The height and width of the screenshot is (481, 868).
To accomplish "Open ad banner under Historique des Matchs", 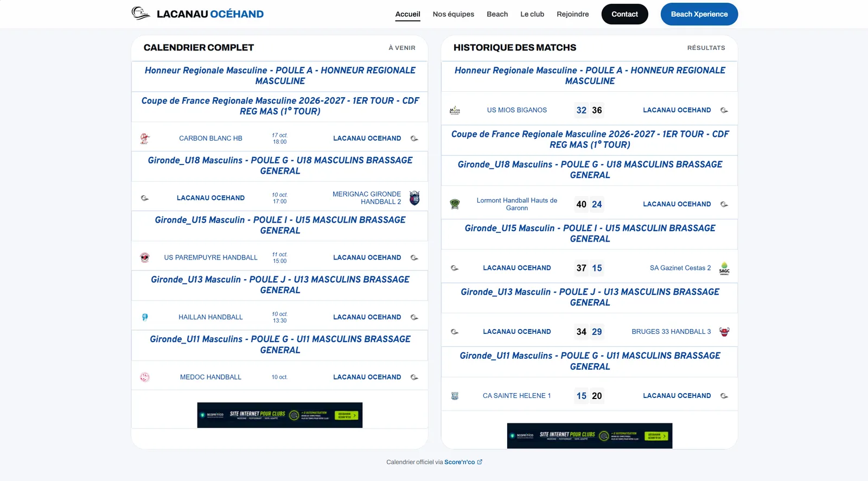I will click(590, 436).
